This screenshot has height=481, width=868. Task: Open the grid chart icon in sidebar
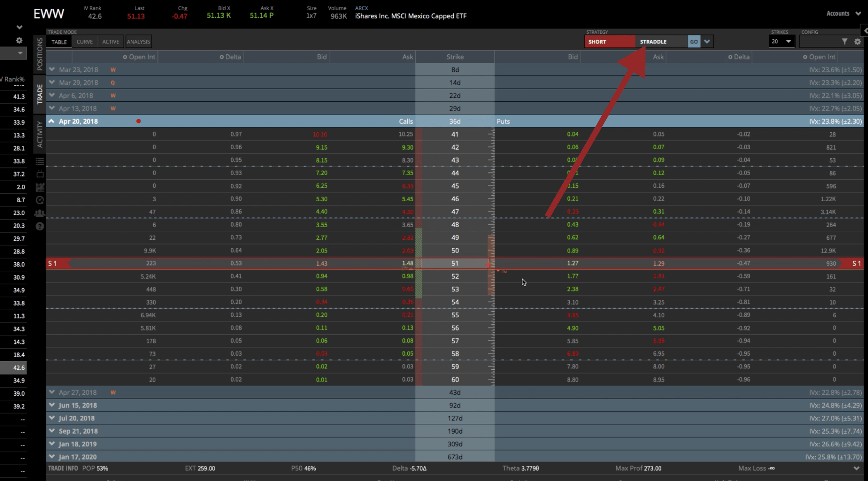coord(40,187)
